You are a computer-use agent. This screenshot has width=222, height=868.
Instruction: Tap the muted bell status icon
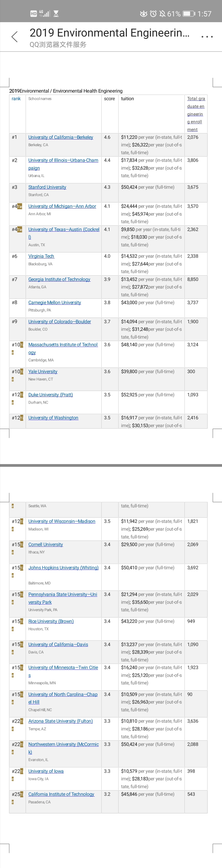point(162,14)
